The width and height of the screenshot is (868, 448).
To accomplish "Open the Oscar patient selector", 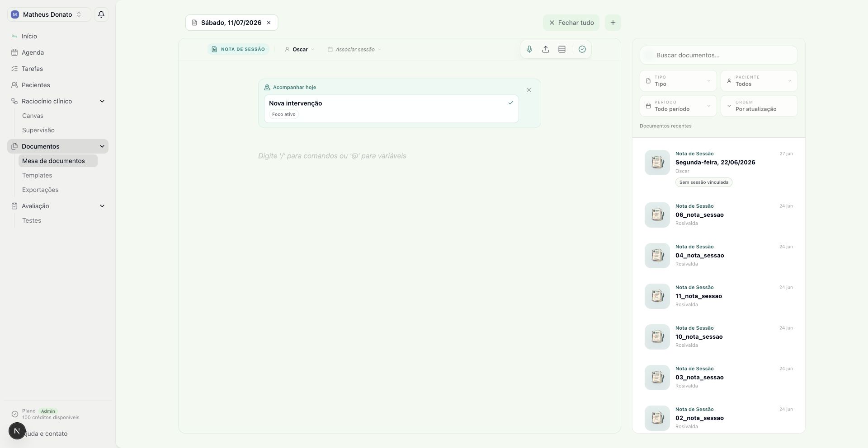I will (299, 49).
